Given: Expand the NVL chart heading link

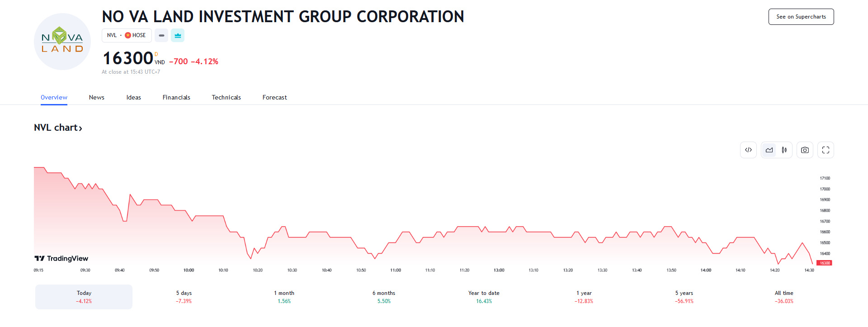Looking at the screenshot, I should tap(58, 128).
